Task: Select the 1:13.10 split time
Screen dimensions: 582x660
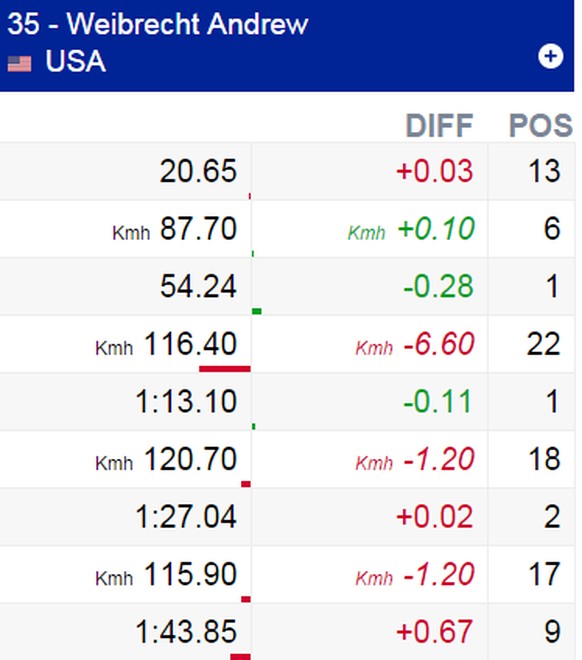Action: 186,401
